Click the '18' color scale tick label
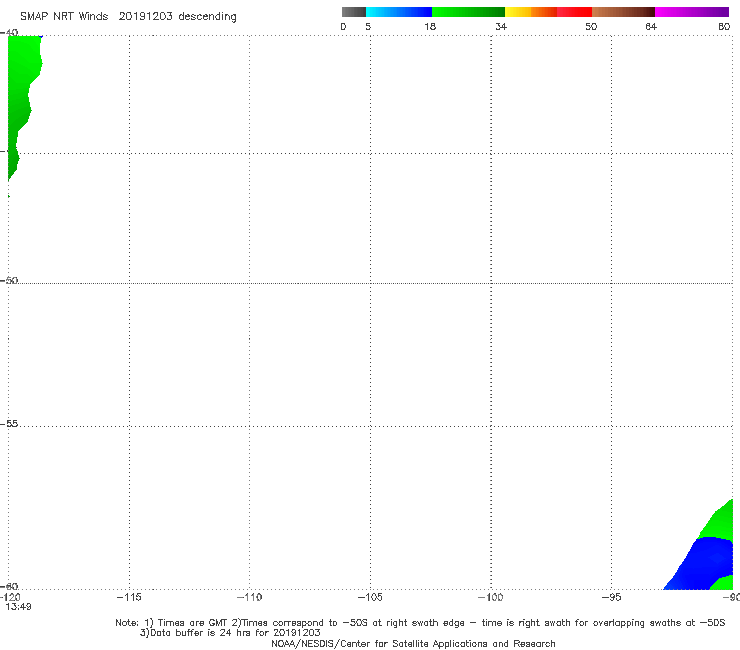 point(430,26)
